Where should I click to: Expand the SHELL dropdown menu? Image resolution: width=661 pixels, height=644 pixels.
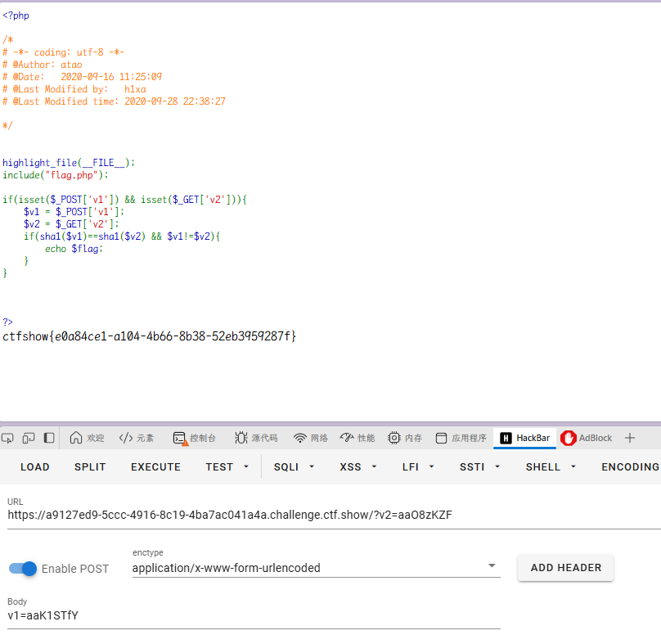coord(550,467)
